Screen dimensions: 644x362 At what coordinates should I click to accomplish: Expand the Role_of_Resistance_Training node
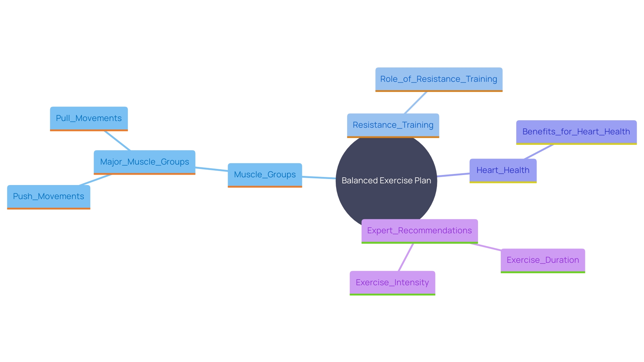[x=438, y=79]
